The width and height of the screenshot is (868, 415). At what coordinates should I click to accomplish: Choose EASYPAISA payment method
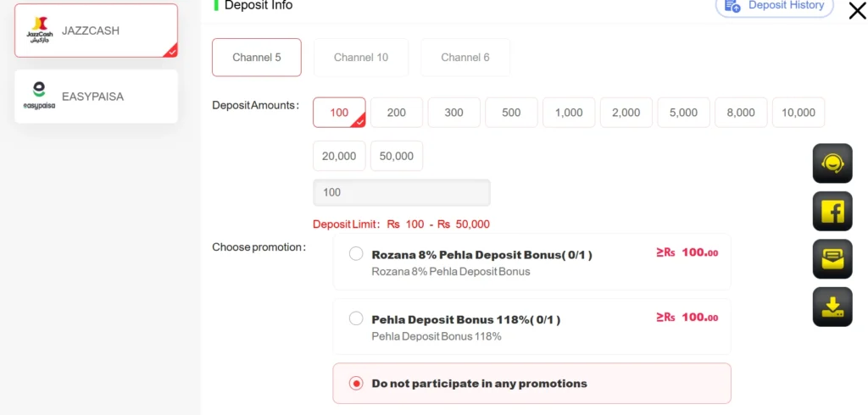[97, 97]
